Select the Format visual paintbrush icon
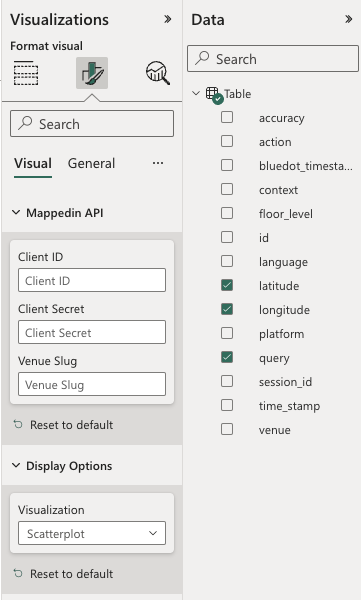 [x=92, y=73]
